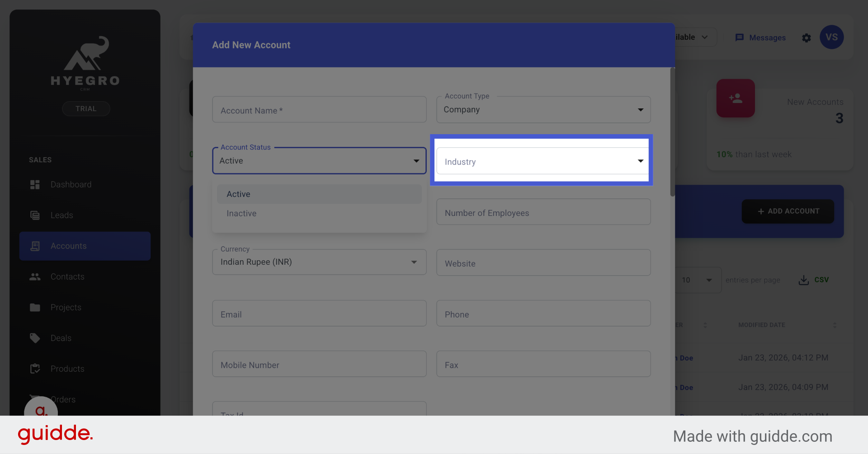
Task: Open the VS user avatar menu
Action: pos(831,37)
